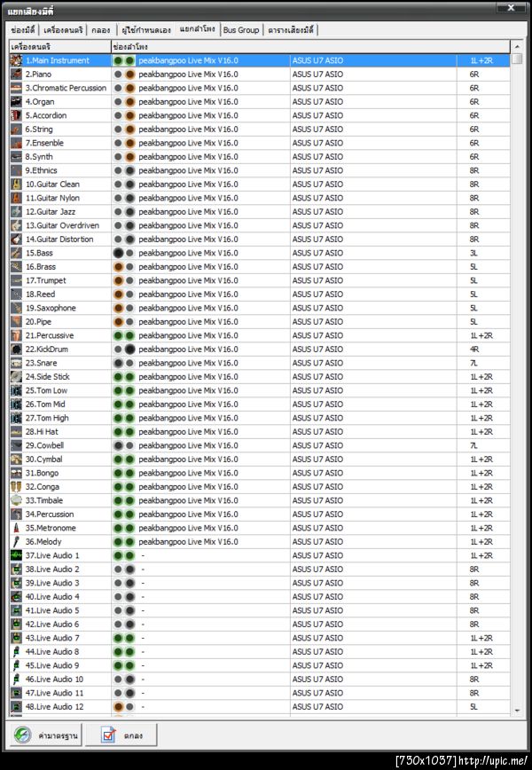Screen dimensions: 532x770
Task: Toggle left speaker dot for Cowbell
Action: click(x=118, y=446)
